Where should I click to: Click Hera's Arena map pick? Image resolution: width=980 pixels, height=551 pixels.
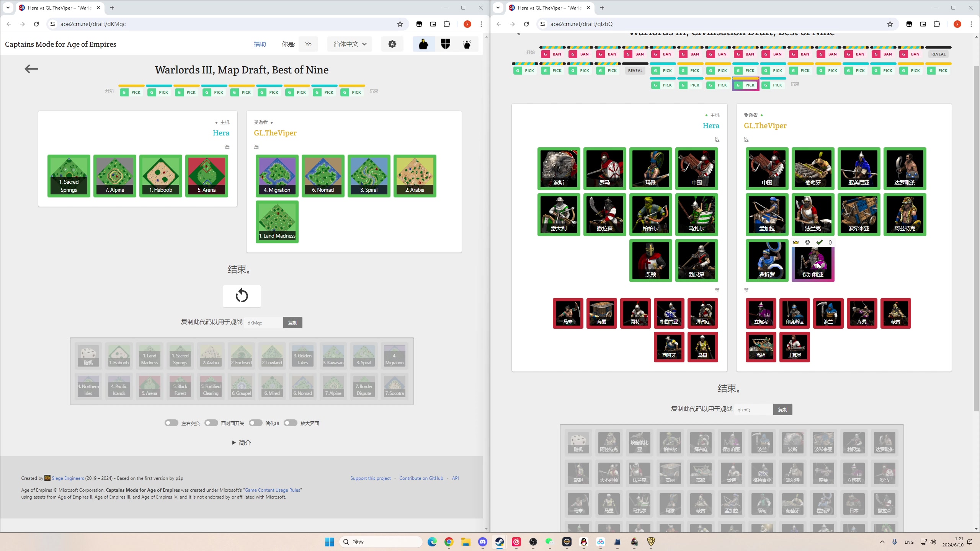click(207, 176)
